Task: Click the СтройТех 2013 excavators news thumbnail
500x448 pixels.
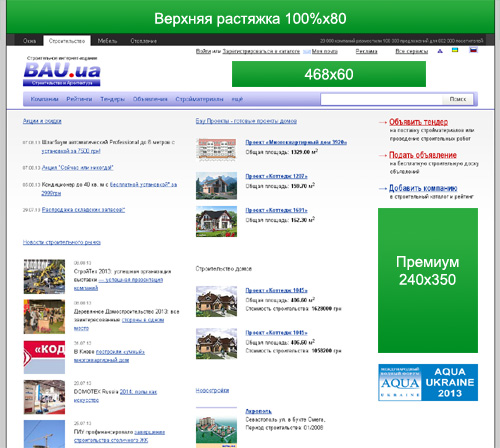Action: (44, 277)
